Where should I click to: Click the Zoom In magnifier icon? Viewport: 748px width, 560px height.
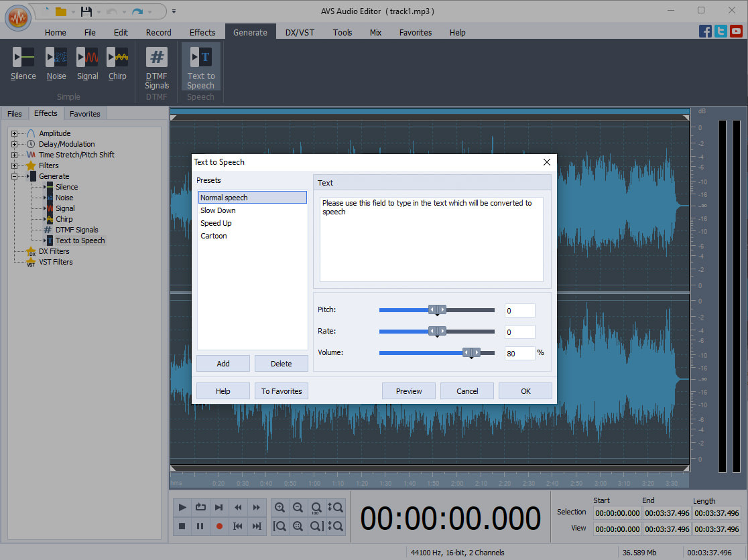279,507
